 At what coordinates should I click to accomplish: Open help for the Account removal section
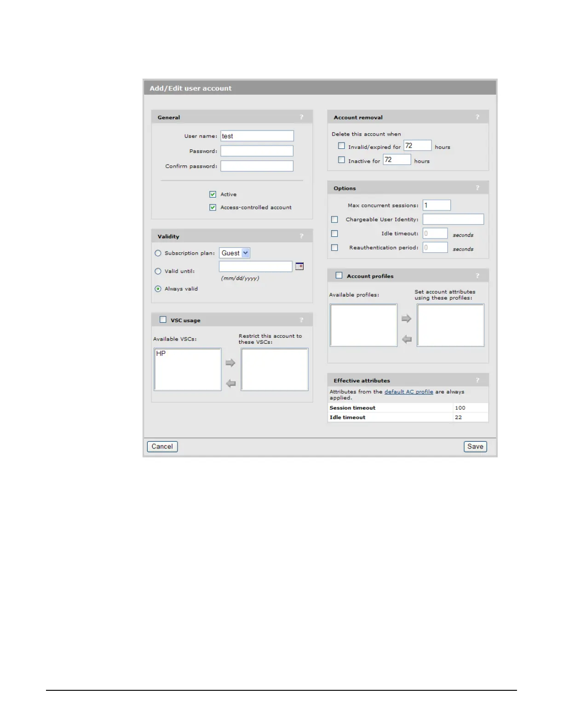pos(477,117)
